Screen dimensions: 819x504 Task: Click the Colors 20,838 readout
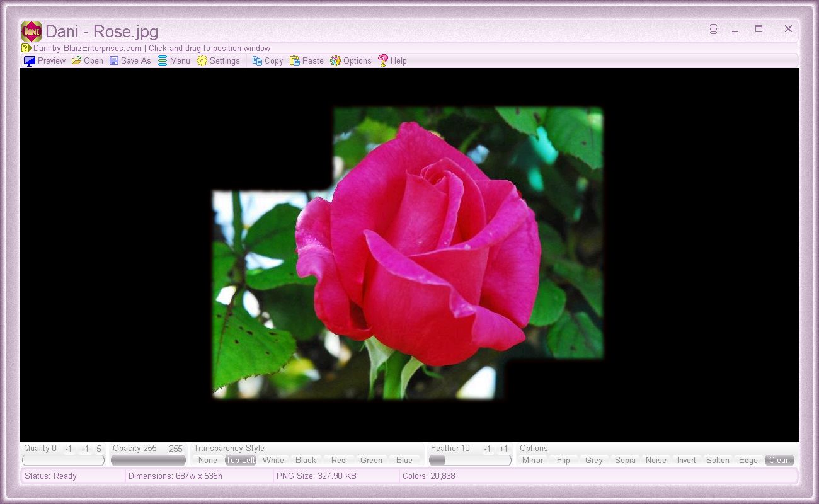pyautogui.click(x=429, y=476)
